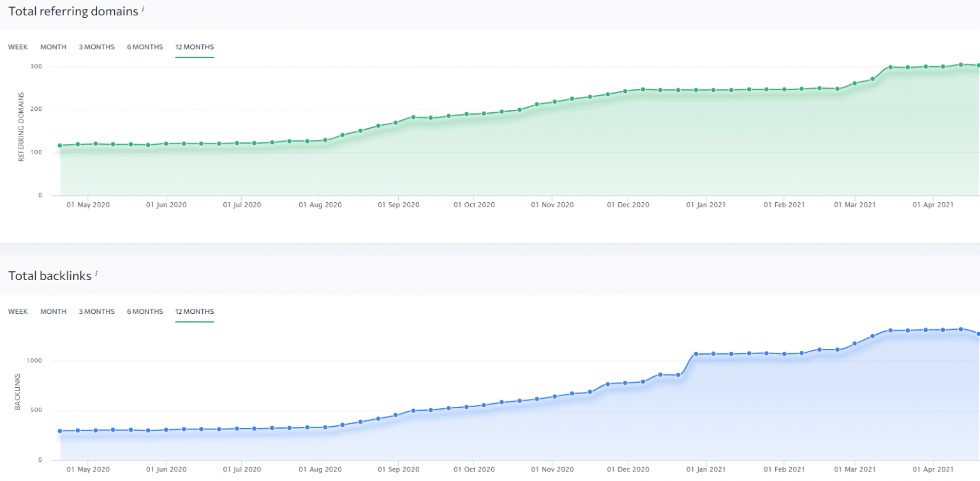Select 6 MONTHS range for backlinks chart
The width and height of the screenshot is (980, 481).
tap(145, 312)
